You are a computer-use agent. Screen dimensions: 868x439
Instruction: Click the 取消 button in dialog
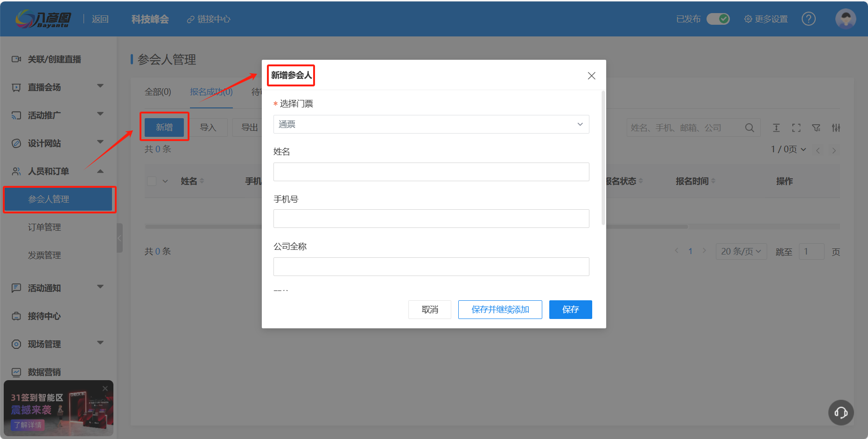tap(429, 310)
